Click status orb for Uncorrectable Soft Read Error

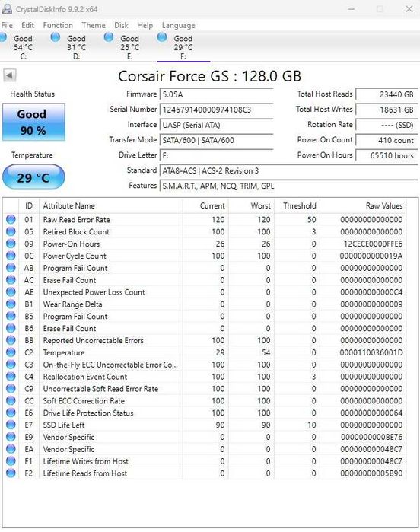[11, 388]
